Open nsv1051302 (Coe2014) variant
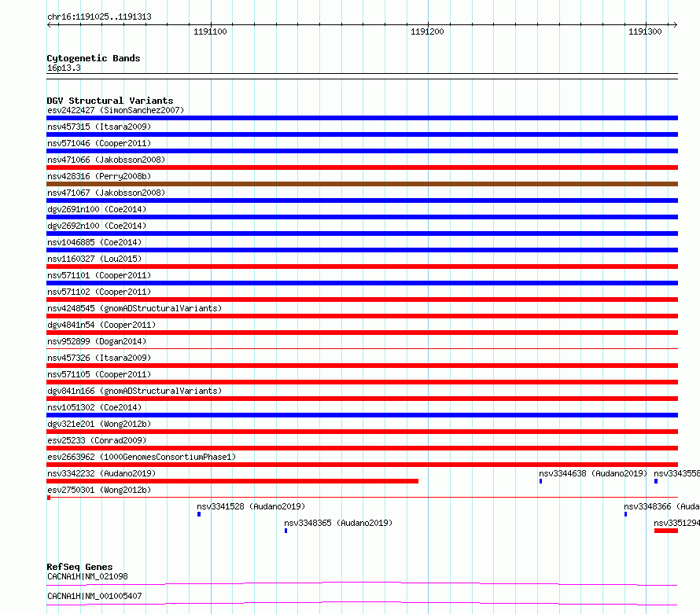Viewport: 700px width, 614px height. pyautogui.click(x=94, y=407)
